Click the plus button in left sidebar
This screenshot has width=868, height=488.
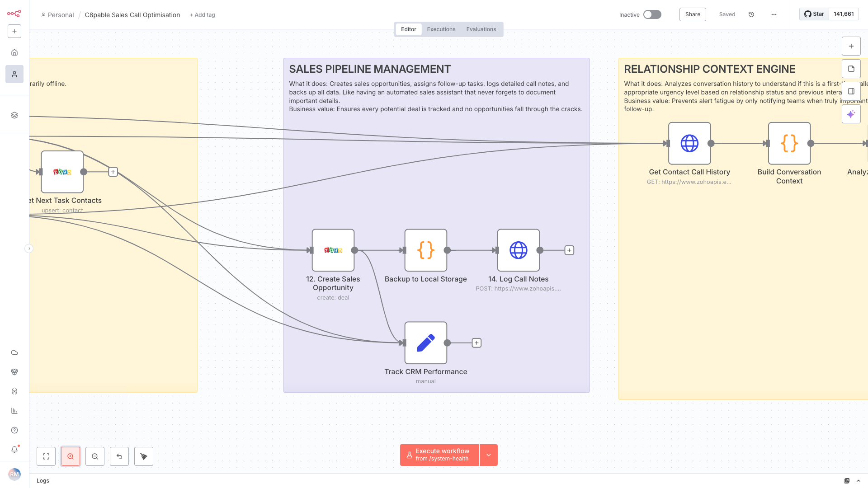pos(14,31)
